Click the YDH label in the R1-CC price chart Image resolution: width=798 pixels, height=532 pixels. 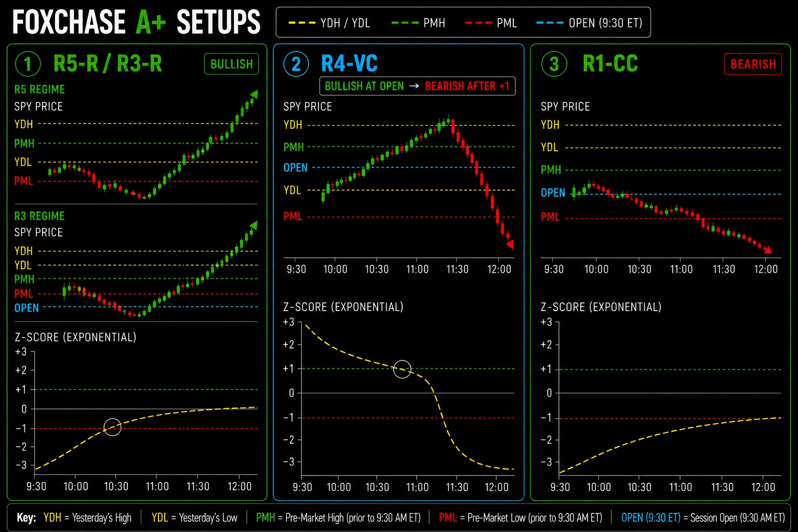[550, 125]
